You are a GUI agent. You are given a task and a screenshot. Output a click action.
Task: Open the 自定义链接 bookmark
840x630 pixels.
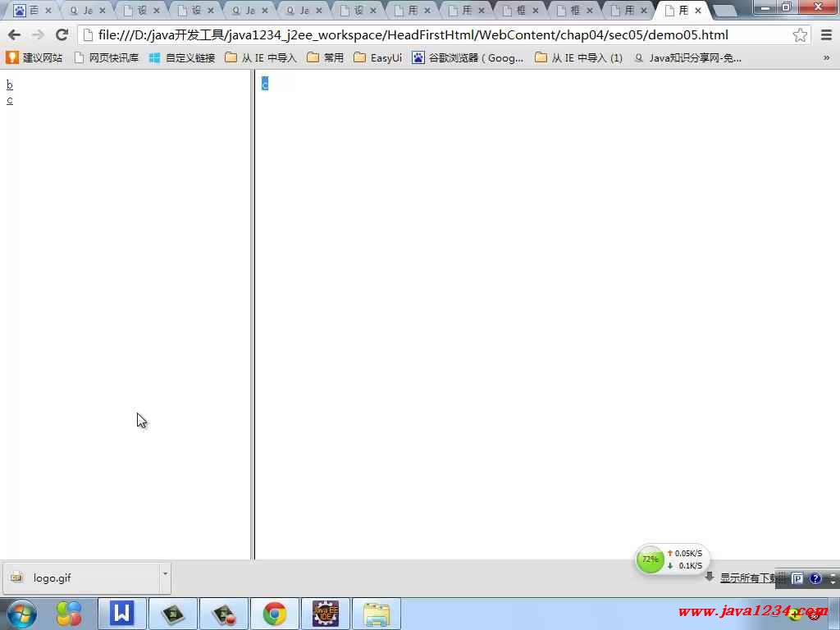182,58
